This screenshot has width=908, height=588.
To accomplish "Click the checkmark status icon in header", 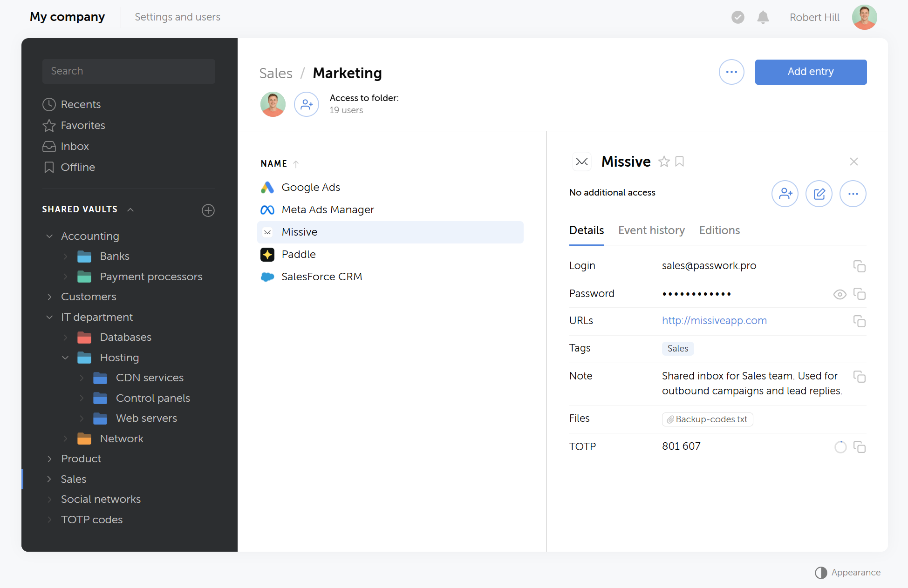I will (x=738, y=17).
